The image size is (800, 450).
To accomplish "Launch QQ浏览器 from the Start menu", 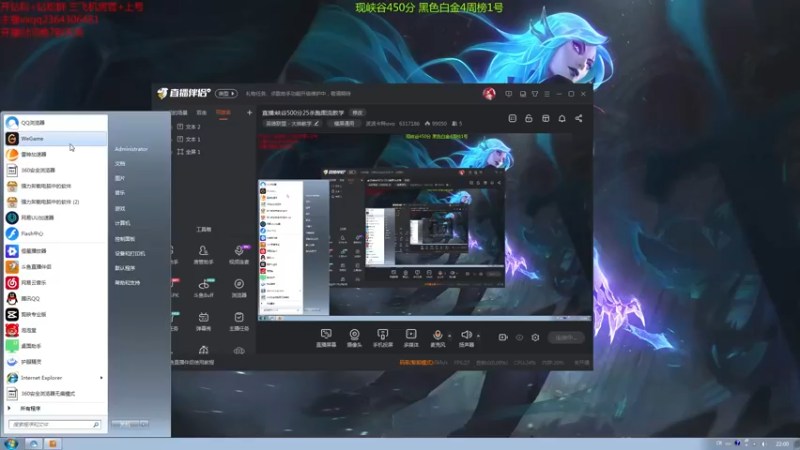I will (x=56, y=122).
